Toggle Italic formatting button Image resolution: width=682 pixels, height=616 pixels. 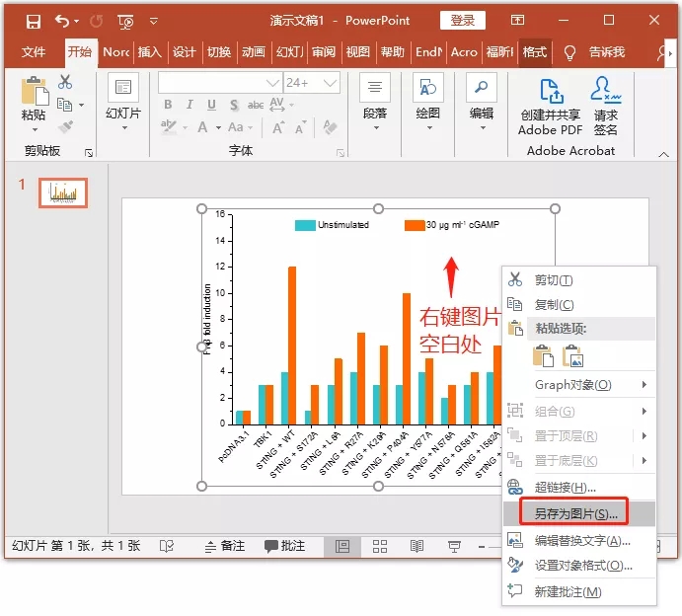190,105
